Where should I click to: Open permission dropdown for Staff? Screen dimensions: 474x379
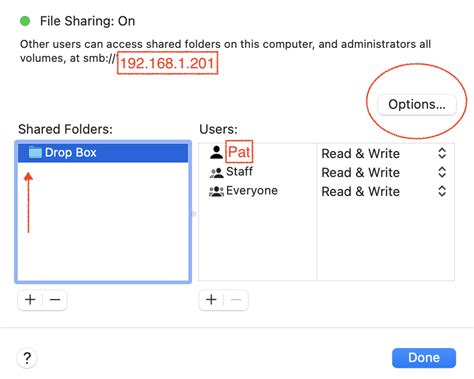click(x=442, y=172)
